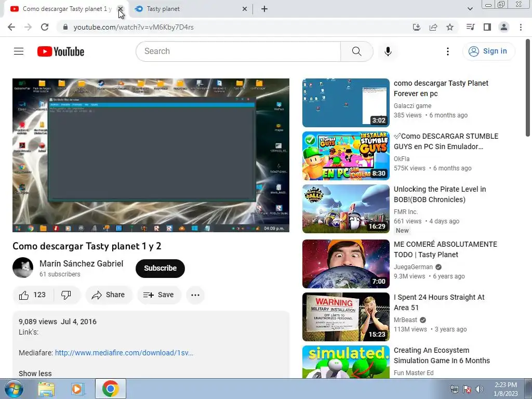Open the YouTube hamburger guide menu
This screenshot has width=532, height=399.
coord(19,51)
